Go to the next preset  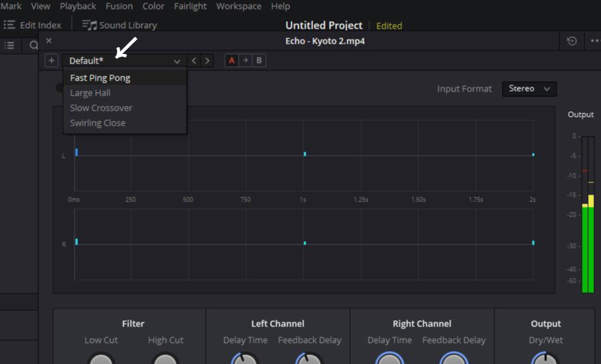coord(207,61)
